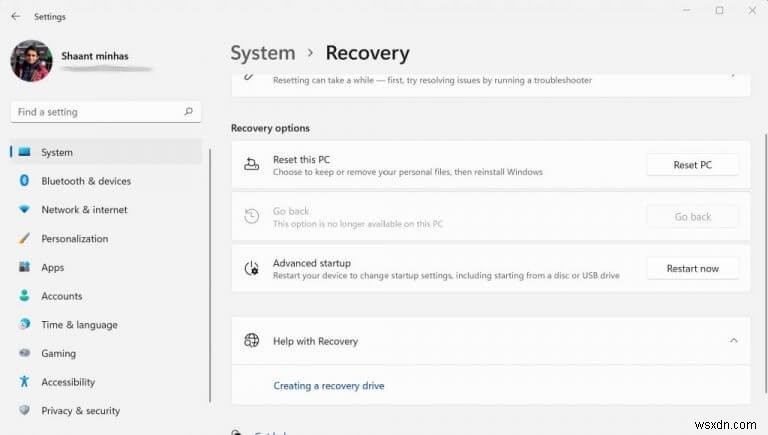The image size is (768, 435).
Task: Click the Time & language globe icon
Action: (x=24, y=324)
